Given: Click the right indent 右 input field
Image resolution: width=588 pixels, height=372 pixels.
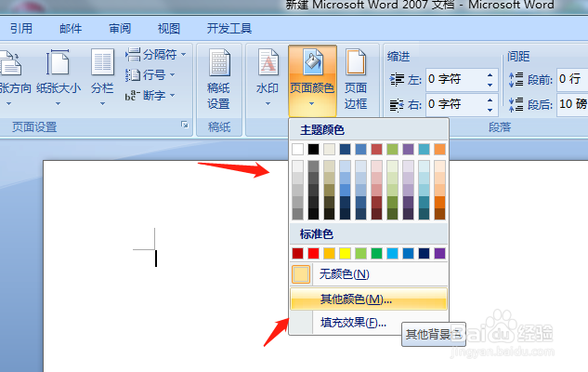Looking at the screenshot, I should (455, 104).
